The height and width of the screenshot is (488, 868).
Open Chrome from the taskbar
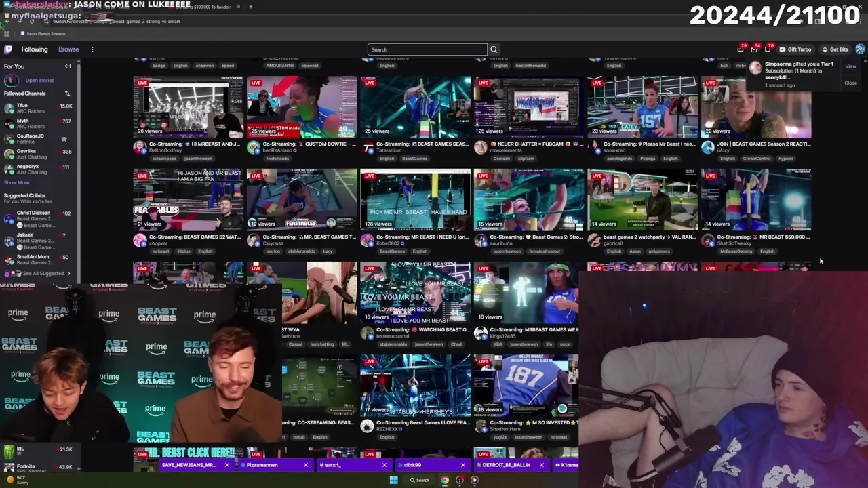pyautogui.click(x=445, y=480)
